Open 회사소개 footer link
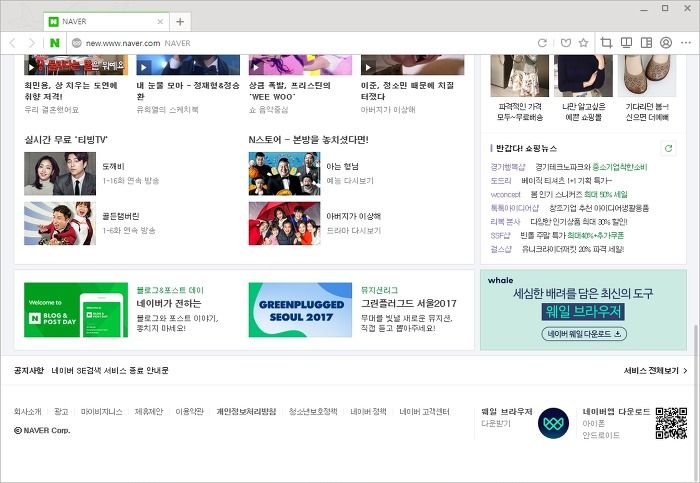Image resolution: width=700 pixels, height=483 pixels. [x=28, y=412]
